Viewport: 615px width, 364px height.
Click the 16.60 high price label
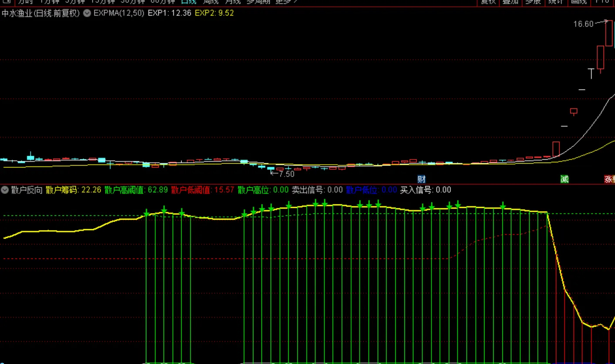coord(583,24)
